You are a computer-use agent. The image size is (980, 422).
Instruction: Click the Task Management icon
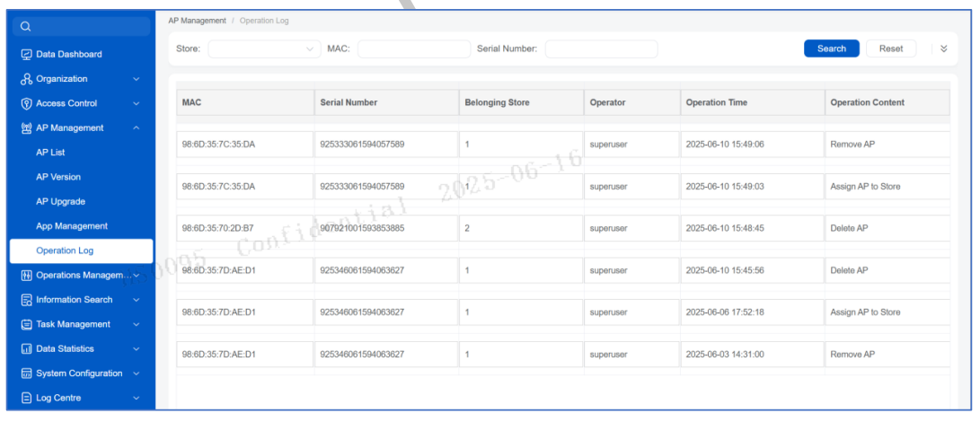26,324
